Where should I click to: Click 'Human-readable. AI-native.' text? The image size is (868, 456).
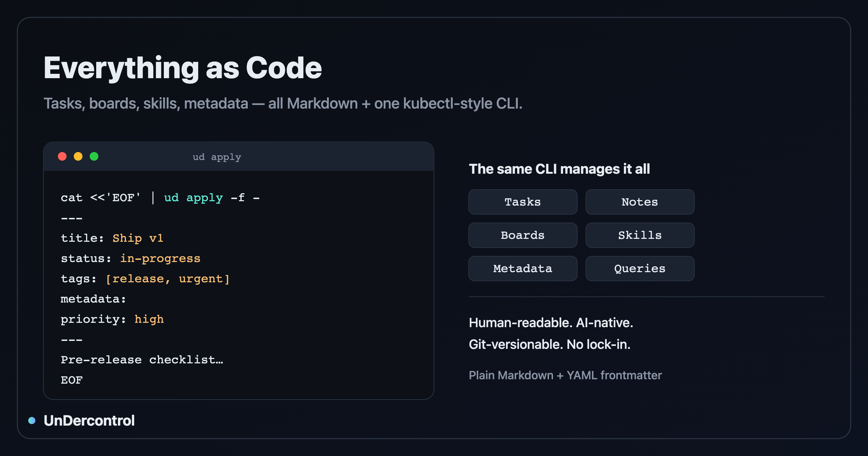click(551, 322)
